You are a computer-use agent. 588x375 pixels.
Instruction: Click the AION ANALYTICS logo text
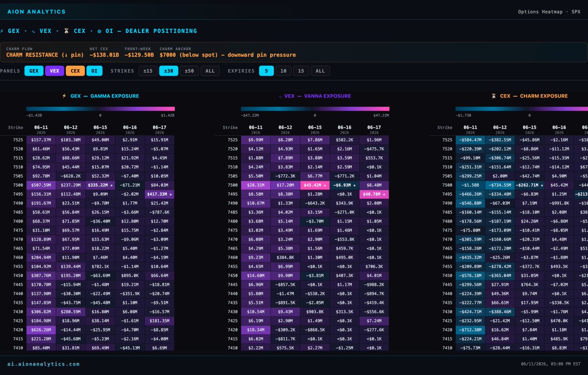point(36,12)
